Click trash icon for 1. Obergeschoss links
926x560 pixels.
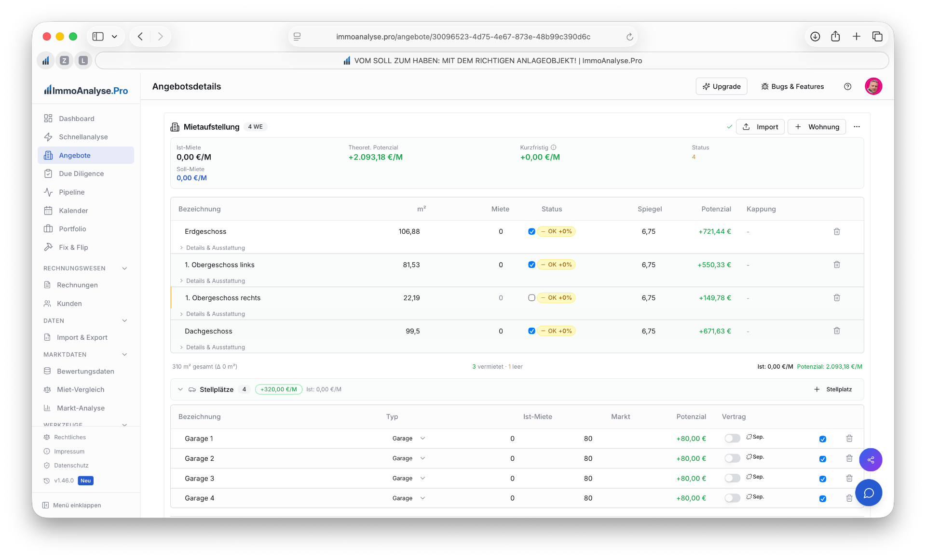837,265
